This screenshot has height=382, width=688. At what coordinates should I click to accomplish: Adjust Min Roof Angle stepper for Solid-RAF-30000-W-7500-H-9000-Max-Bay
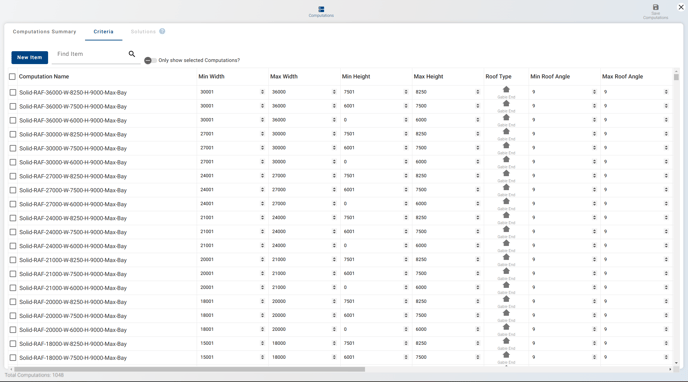pos(594,148)
